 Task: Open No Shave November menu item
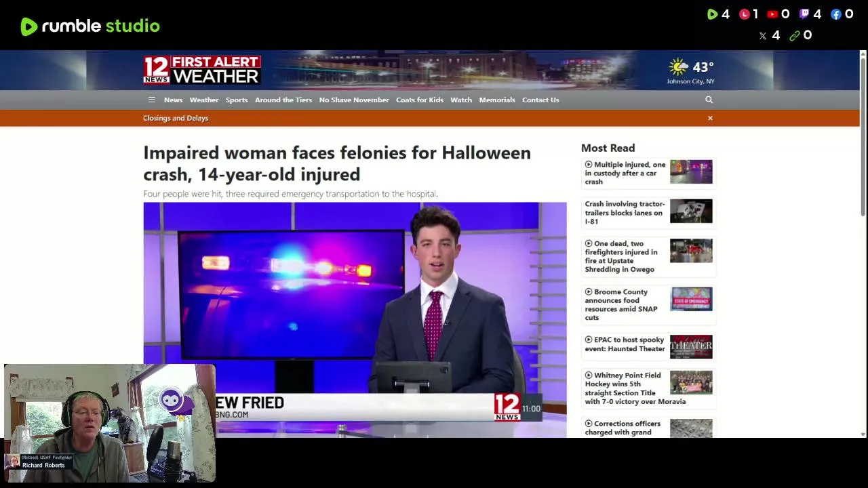coord(354,100)
